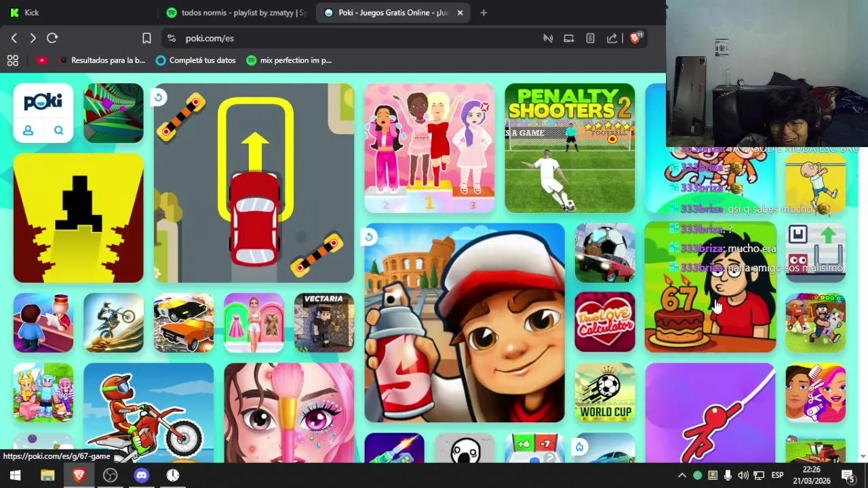Open the taskbar notification center
The image size is (868, 488).
(x=848, y=475)
